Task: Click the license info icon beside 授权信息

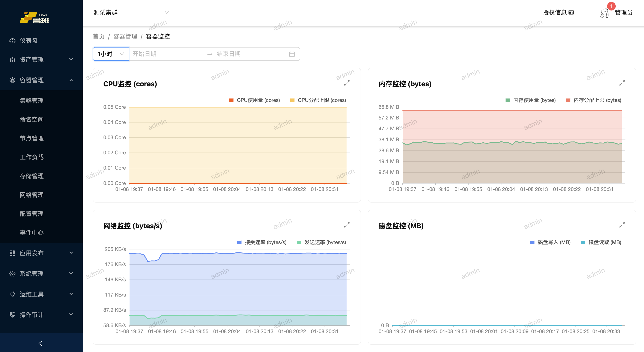Action: click(571, 12)
